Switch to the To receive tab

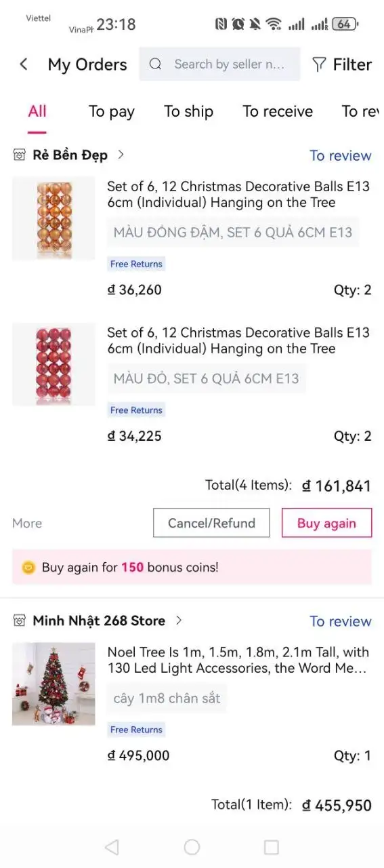pos(278,112)
